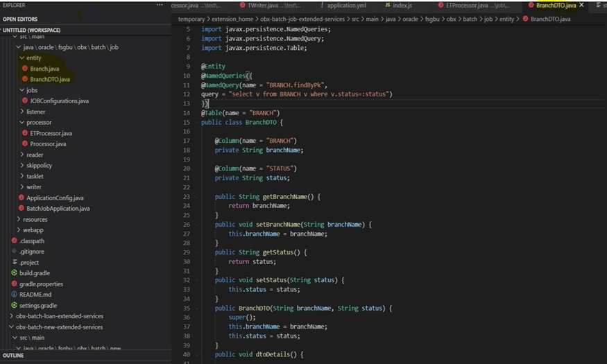
Task: Click the Java icon on the TWriter.java tab
Action: pyautogui.click(x=242, y=6)
